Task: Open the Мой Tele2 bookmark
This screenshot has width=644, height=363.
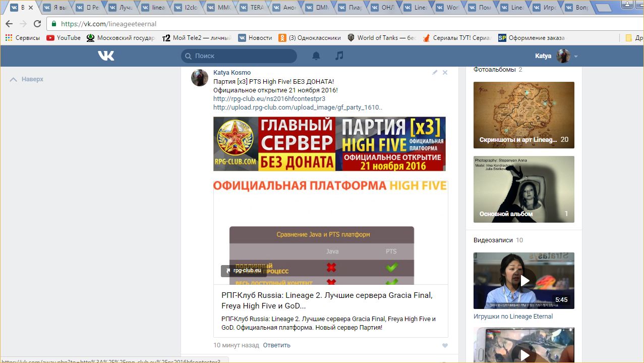Action: pos(197,38)
